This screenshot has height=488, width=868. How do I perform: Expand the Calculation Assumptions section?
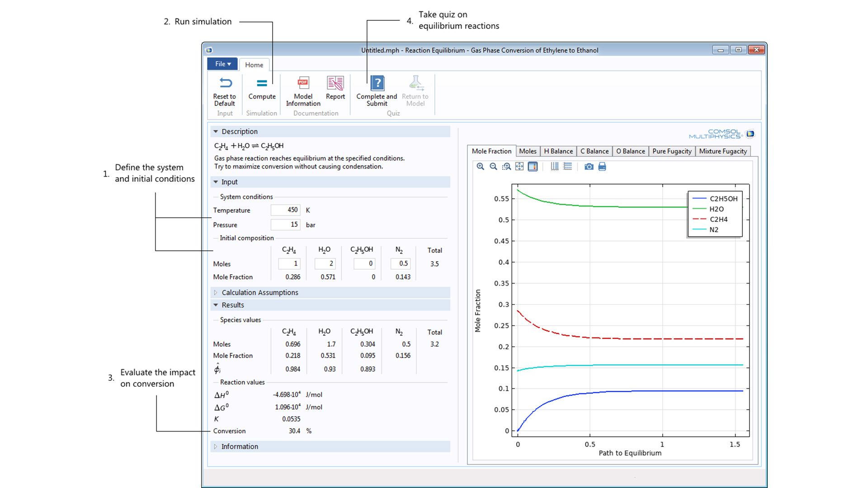(x=260, y=292)
